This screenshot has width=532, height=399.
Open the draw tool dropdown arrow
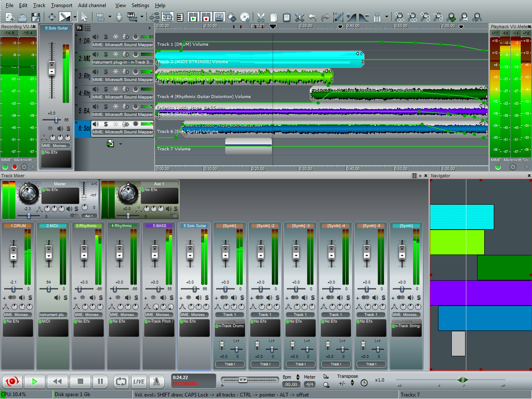tap(75, 17)
